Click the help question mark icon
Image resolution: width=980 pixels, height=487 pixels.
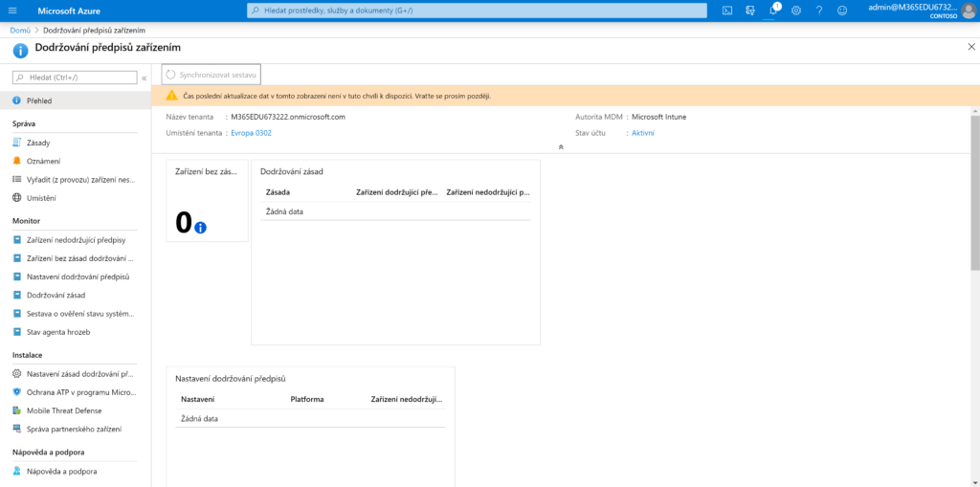click(818, 11)
